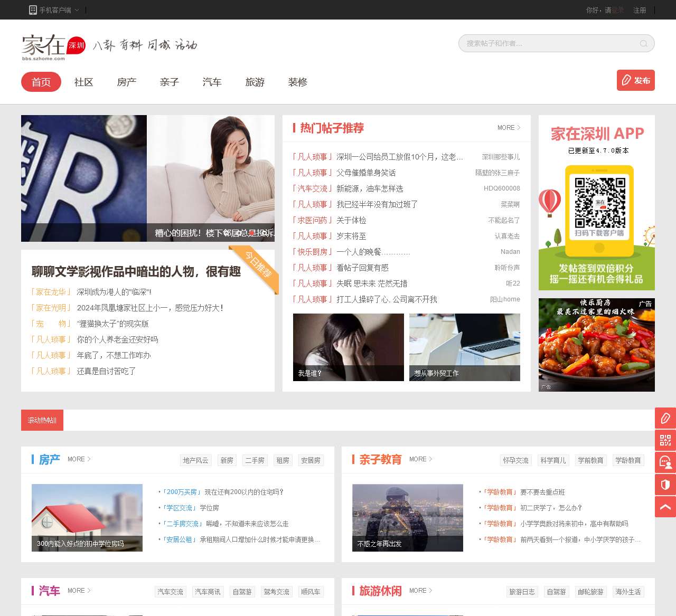This screenshot has height=616, width=676.
Task: Go to the 房产 navigation tab
Action: click(127, 82)
